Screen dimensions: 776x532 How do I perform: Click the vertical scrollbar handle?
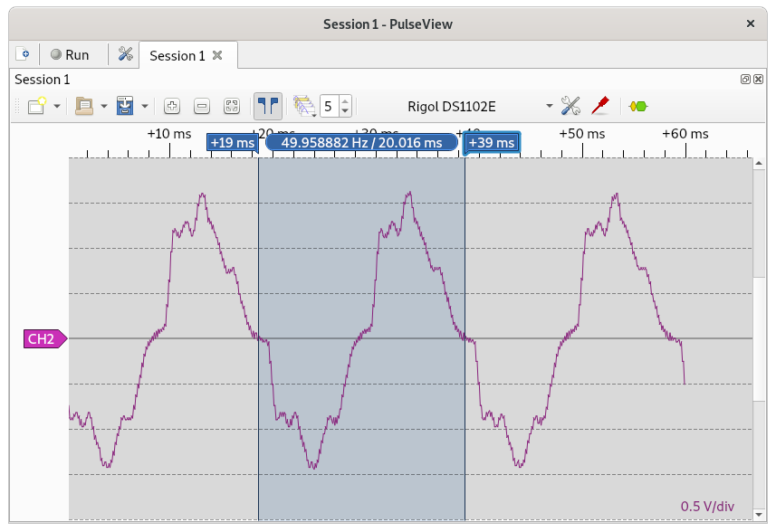[x=759, y=339]
